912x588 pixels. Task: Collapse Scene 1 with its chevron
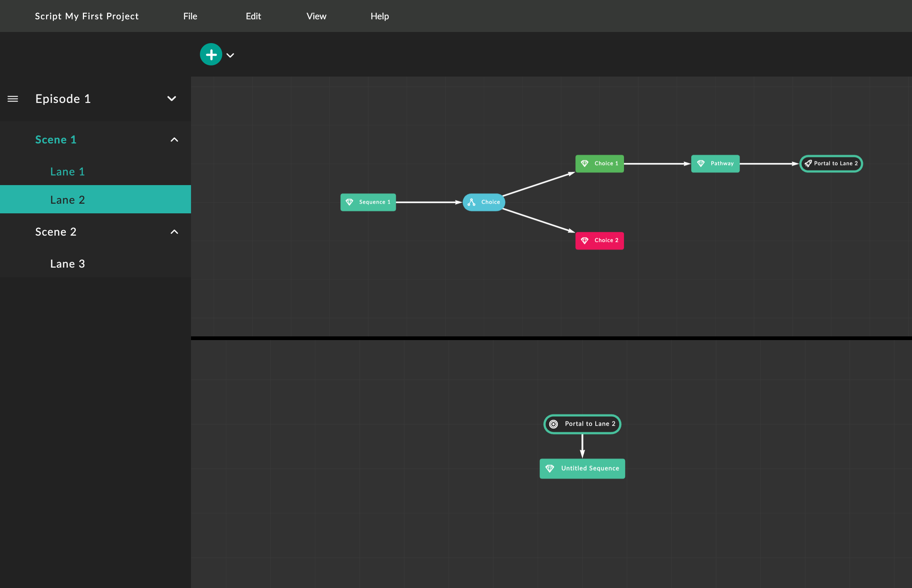[174, 140]
